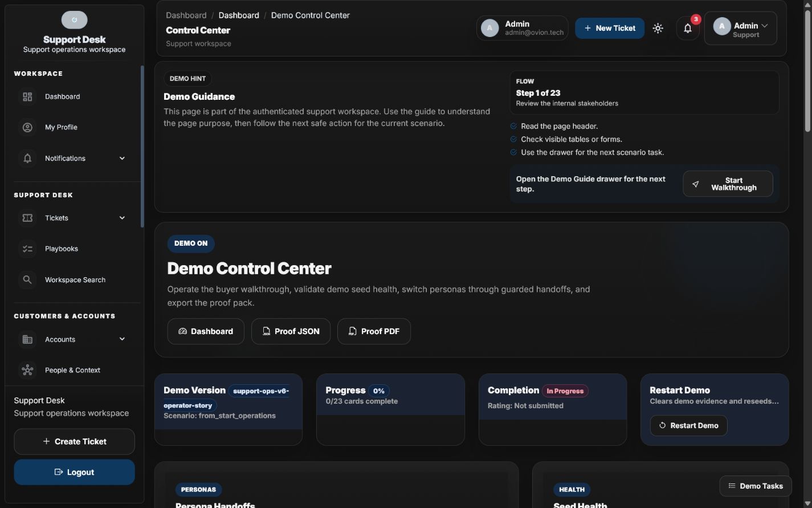812x508 pixels.
Task: Click the New Ticket button
Action: click(610, 28)
